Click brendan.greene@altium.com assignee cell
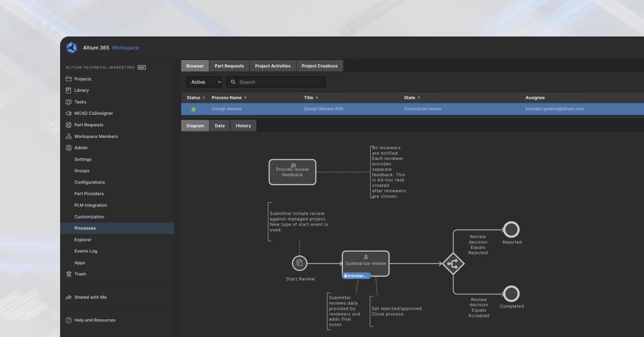Image resolution: width=644 pixels, height=337 pixels. (x=555, y=109)
